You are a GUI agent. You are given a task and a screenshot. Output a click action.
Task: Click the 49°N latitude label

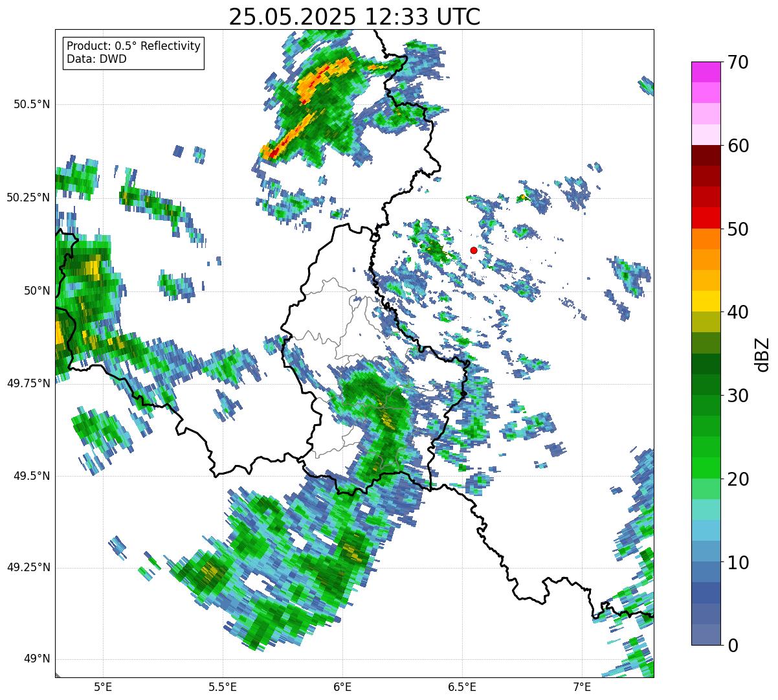[x=36, y=659]
